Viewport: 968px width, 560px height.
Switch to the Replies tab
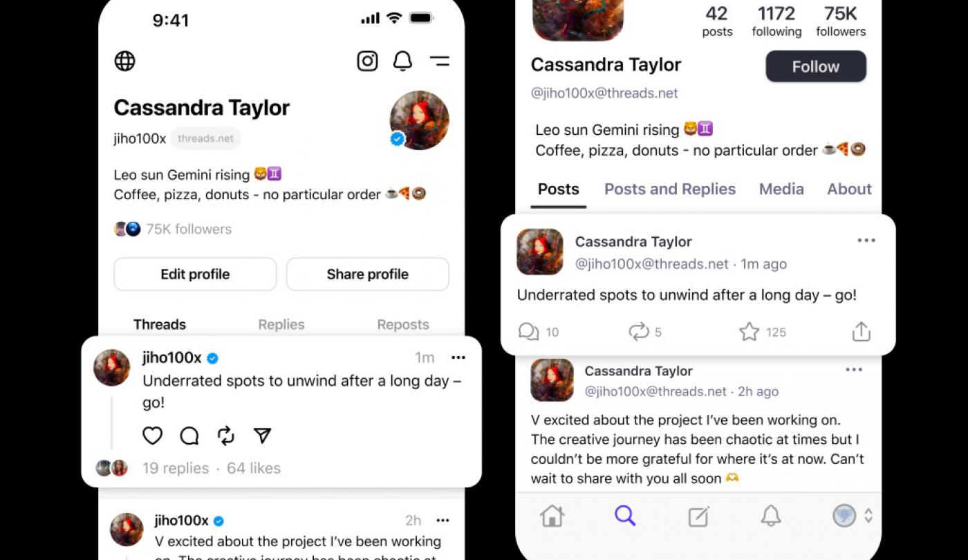(281, 324)
